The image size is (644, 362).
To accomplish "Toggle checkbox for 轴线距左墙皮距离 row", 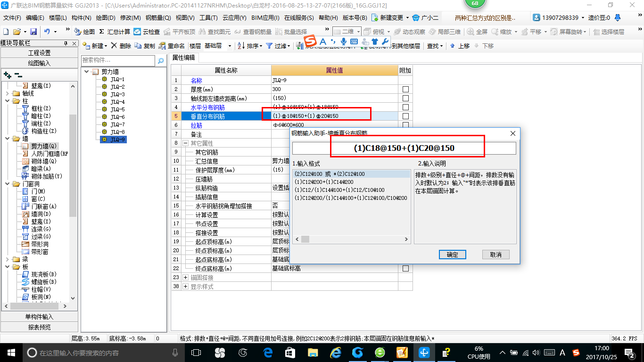I will pyautogui.click(x=405, y=98).
